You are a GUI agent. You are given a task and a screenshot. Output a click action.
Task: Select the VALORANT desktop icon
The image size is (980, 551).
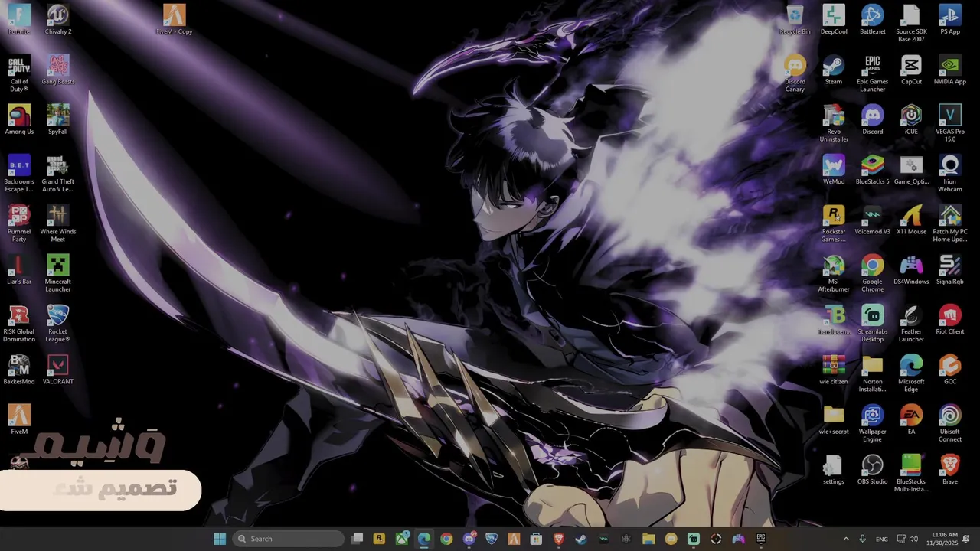(x=58, y=370)
